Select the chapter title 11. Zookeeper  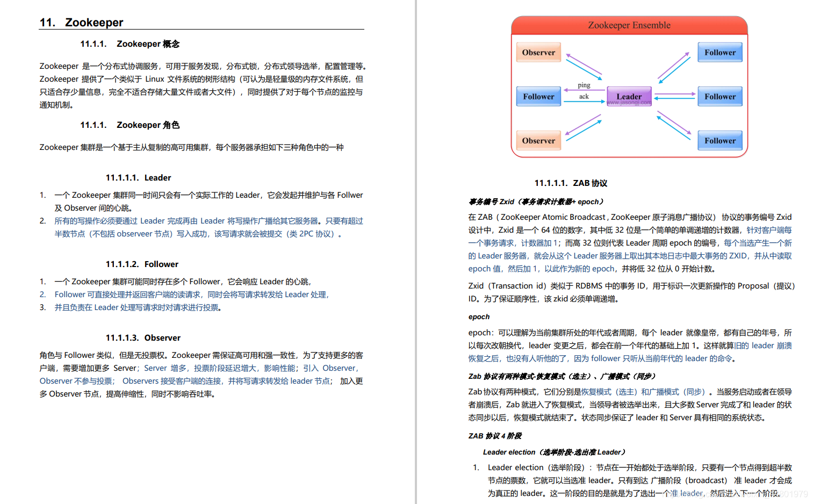pyautogui.click(x=80, y=22)
